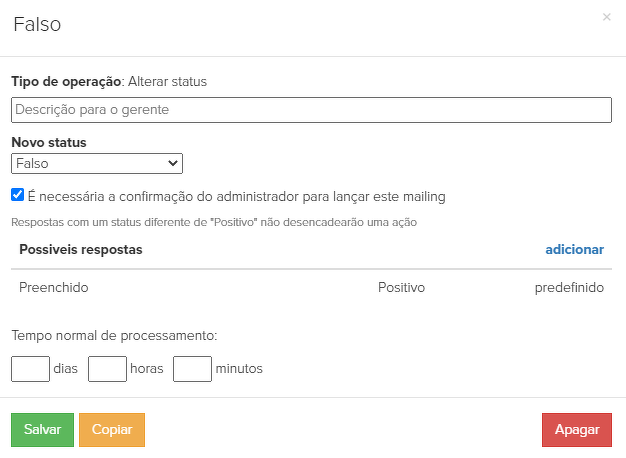Click the 'Possíveis respostas' table header
The width and height of the screenshot is (626, 458).
(x=81, y=249)
